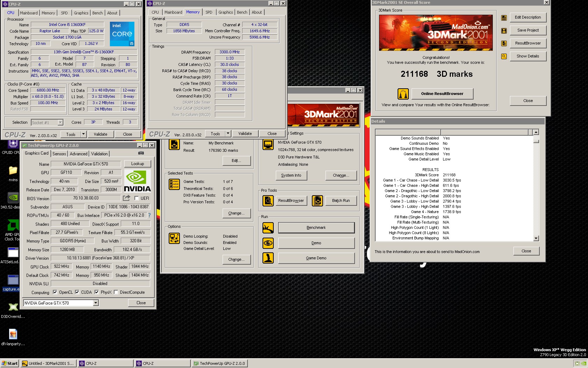Screen dimensions: 588x368
Task: Open Graphics tab in CPU-Z Memory window
Action: 226,12
